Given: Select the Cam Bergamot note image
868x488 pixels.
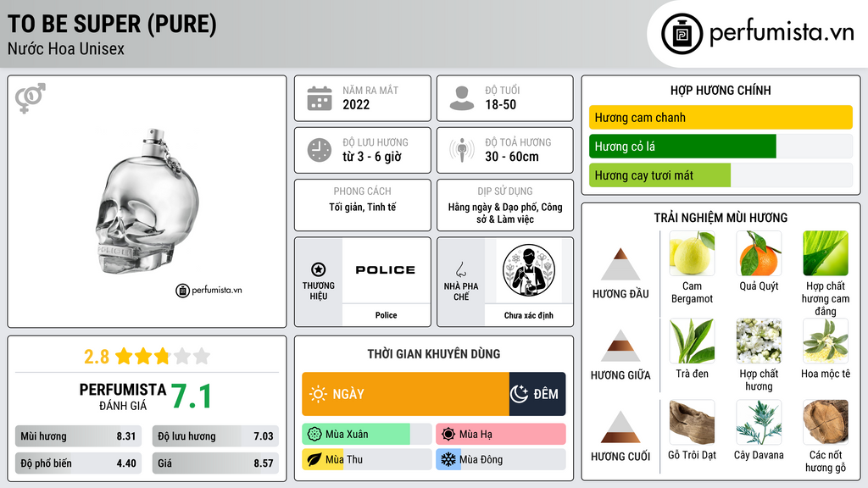Looking at the screenshot, I should coord(692,253).
